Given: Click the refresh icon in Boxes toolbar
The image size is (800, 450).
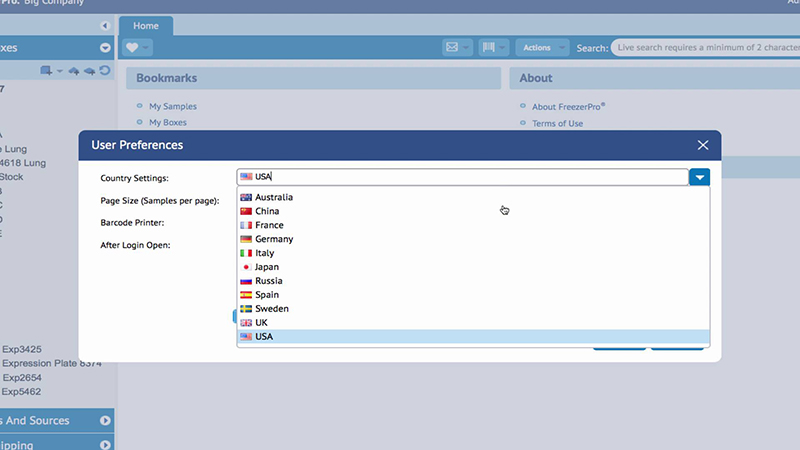Looking at the screenshot, I should 105,70.
